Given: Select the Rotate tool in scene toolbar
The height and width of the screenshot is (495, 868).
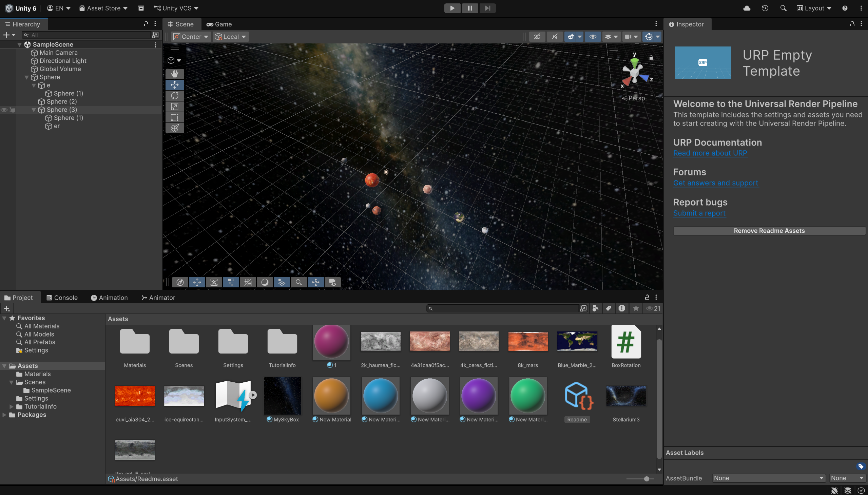Looking at the screenshot, I should 175,96.
